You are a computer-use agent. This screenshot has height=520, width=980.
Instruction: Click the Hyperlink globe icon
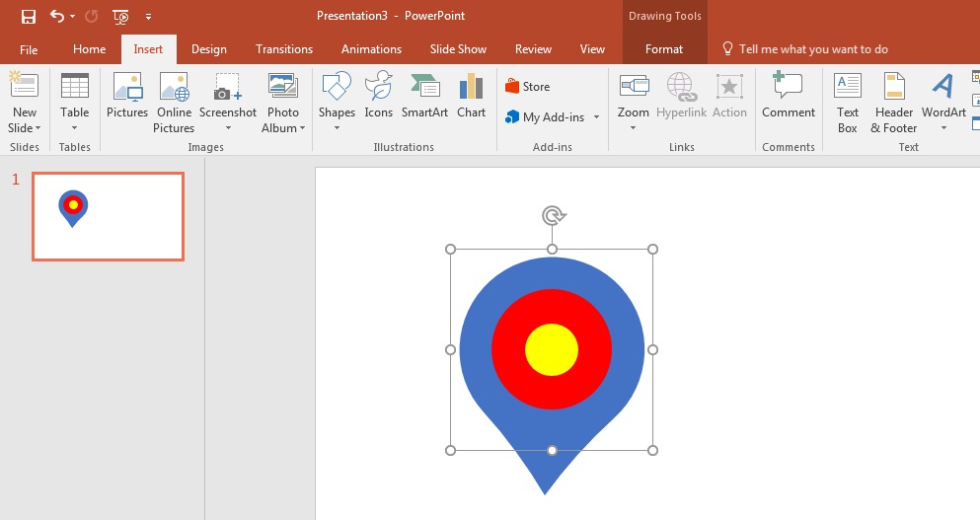tap(681, 86)
